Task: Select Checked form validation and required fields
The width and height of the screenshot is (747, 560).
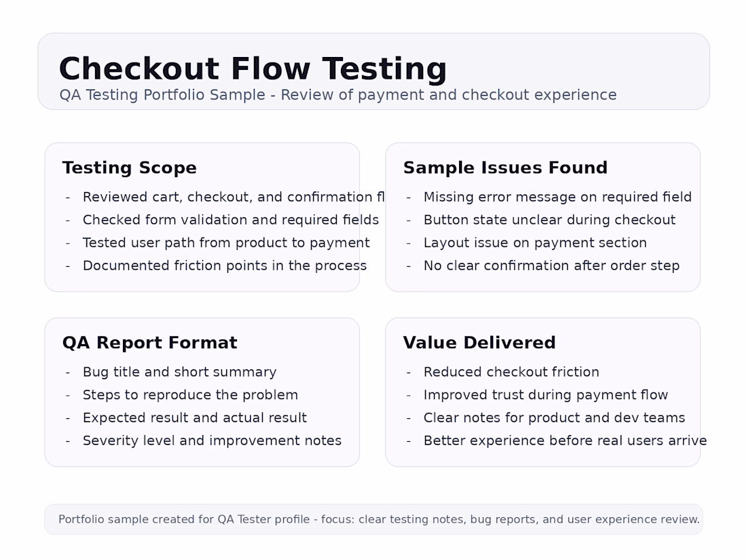Action: [231, 220]
